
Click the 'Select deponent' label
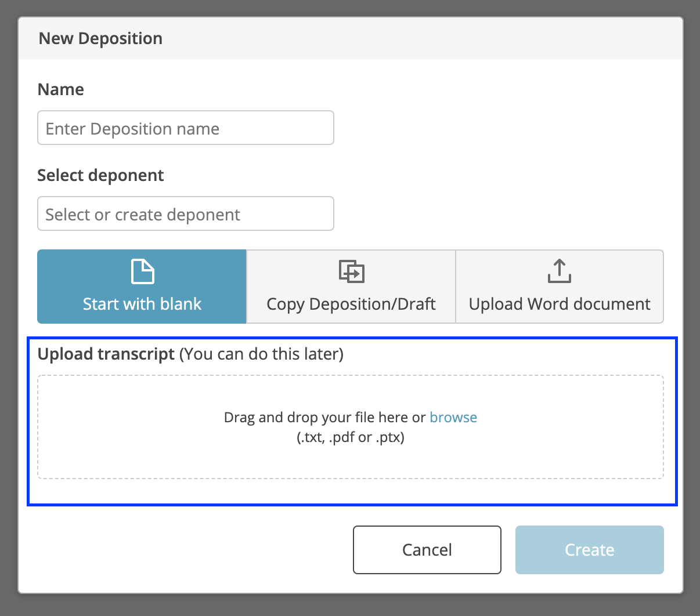[100, 175]
